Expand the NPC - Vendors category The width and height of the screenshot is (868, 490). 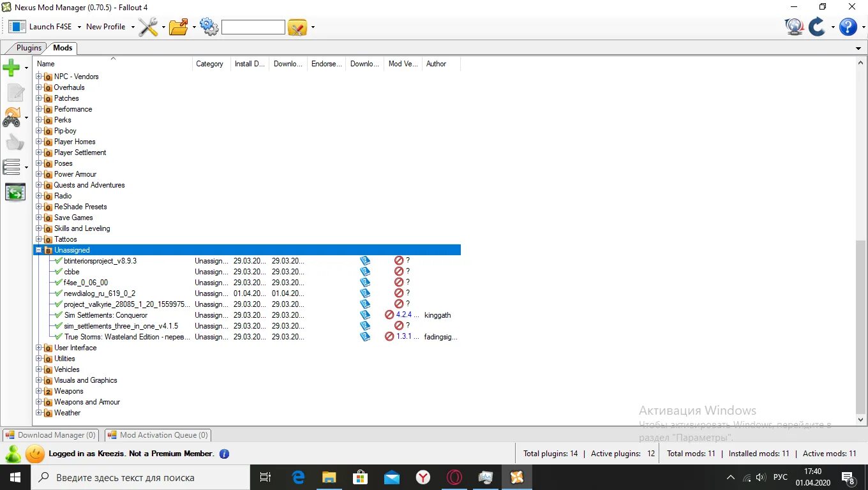pyautogui.click(x=39, y=77)
